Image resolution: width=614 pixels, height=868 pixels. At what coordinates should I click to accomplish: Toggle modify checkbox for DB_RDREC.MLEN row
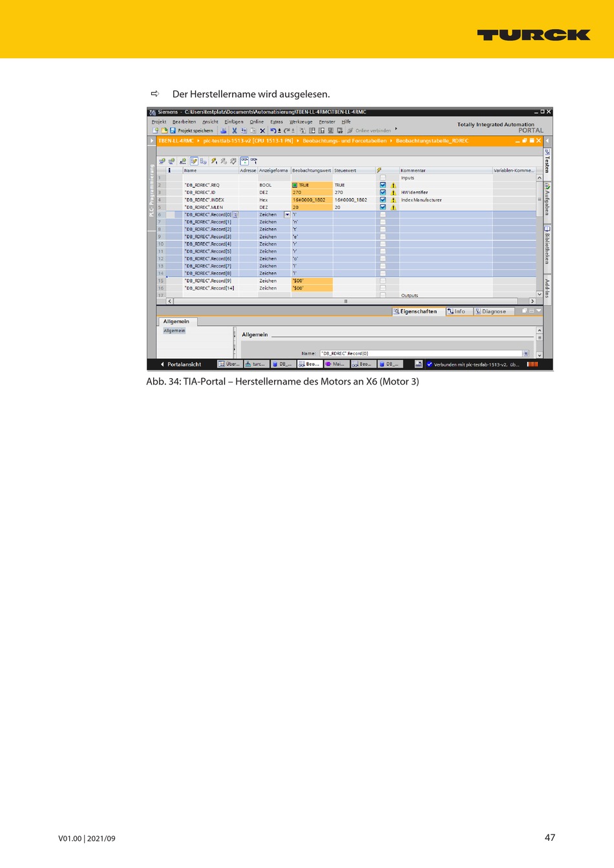(x=383, y=207)
